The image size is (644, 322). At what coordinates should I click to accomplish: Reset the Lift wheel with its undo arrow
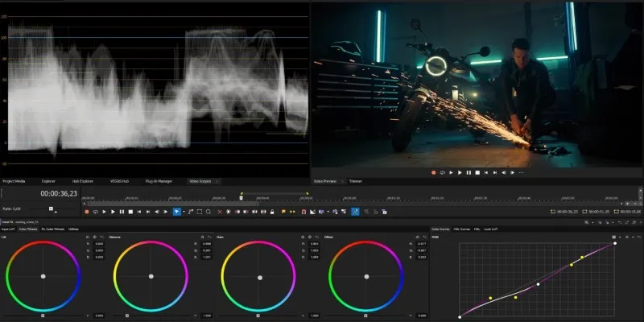click(101, 237)
